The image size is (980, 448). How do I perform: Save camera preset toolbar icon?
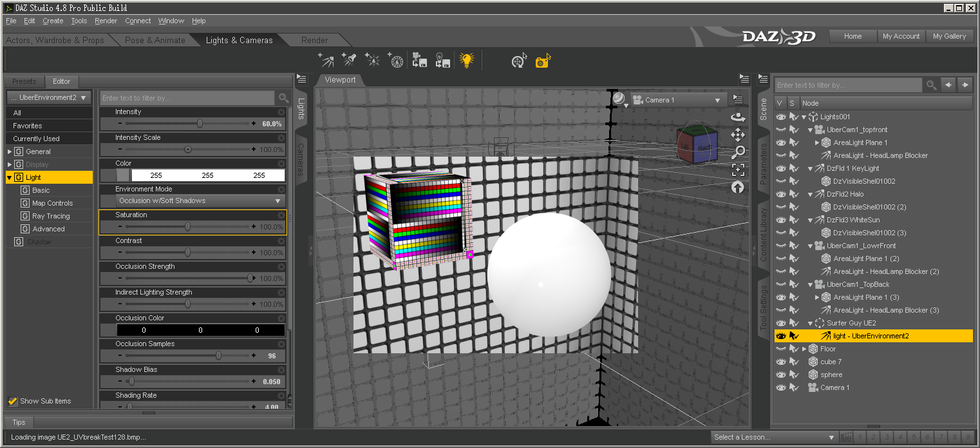pos(419,61)
